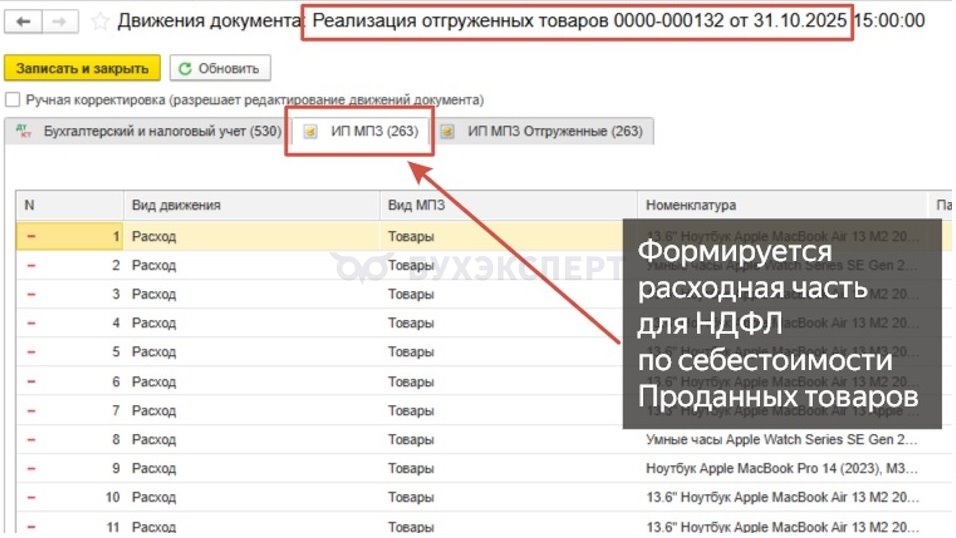Click the red minus icon in row 8
The height and width of the screenshot is (538, 956).
[x=31, y=439]
